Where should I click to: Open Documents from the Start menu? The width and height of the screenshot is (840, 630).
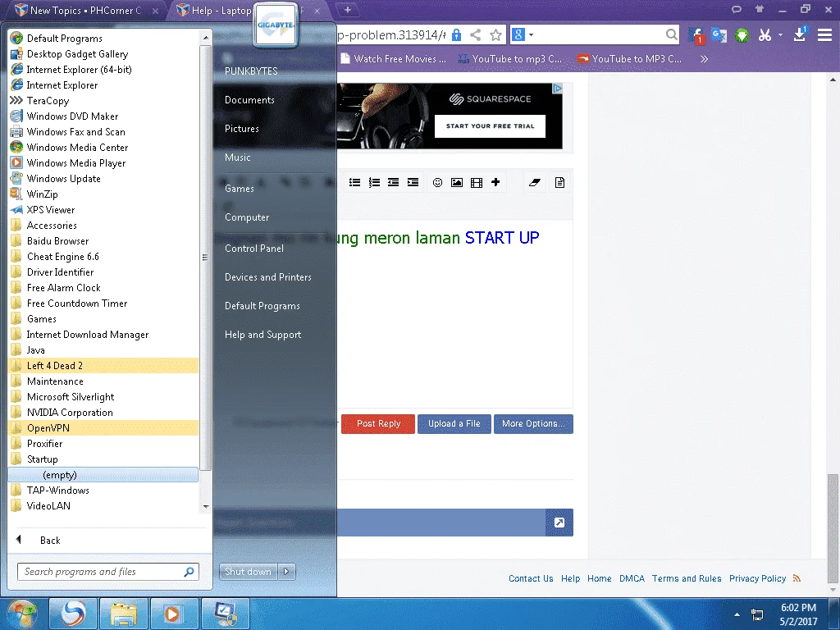[249, 99]
